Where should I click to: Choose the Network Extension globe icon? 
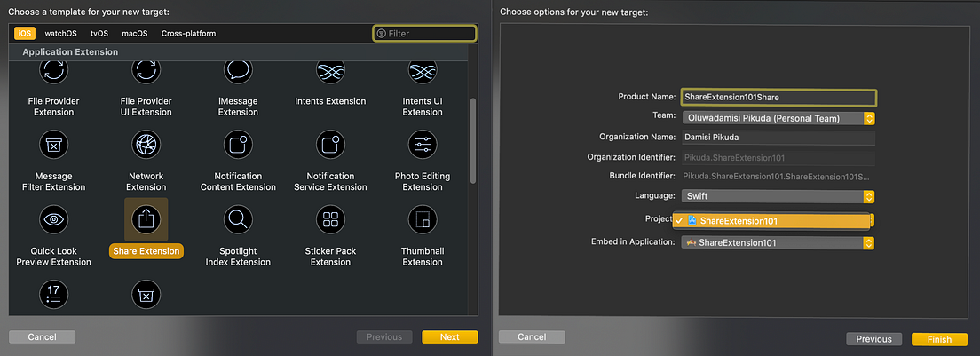click(x=146, y=145)
